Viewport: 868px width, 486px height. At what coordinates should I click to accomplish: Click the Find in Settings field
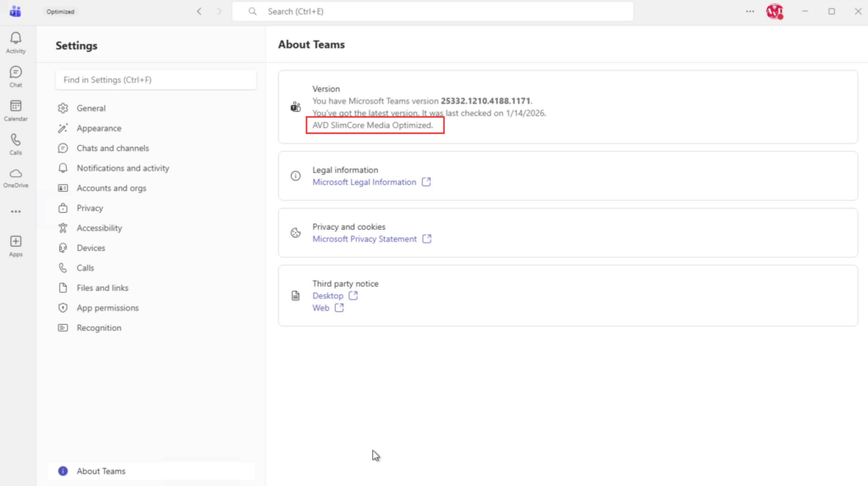pyautogui.click(x=156, y=80)
